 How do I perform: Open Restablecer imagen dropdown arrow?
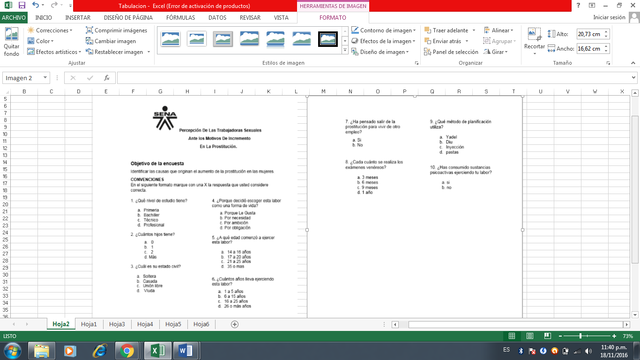(149, 52)
